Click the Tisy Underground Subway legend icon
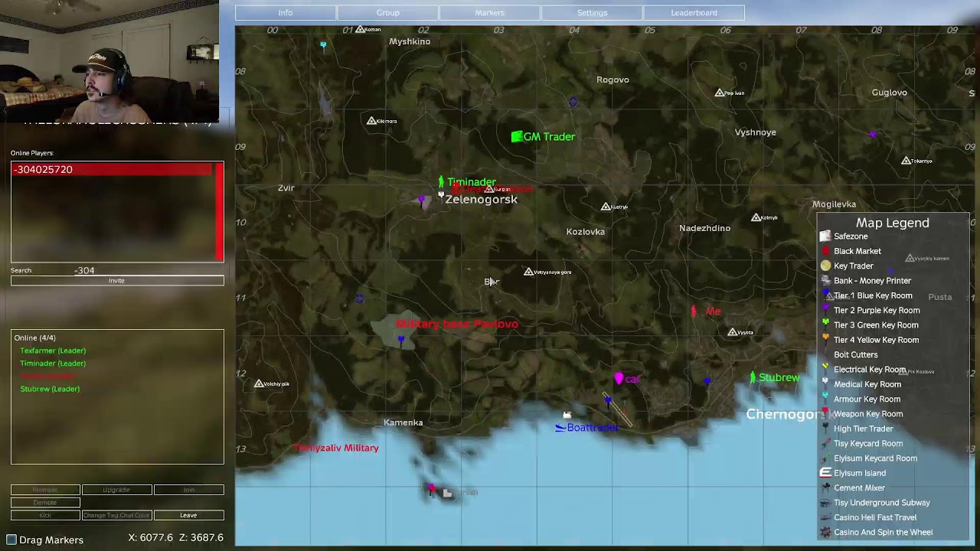The image size is (980, 551). [x=825, y=503]
